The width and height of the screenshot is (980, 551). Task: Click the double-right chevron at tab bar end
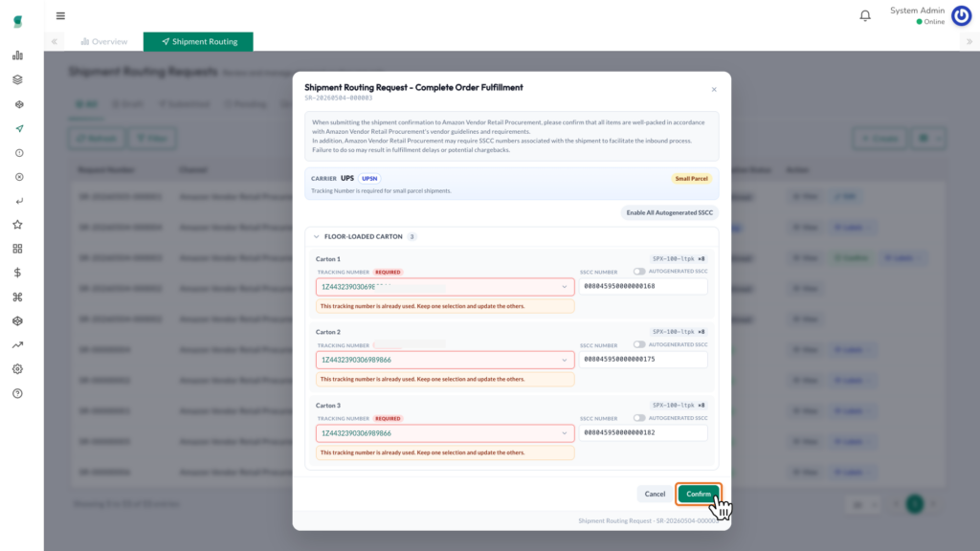click(x=969, y=42)
